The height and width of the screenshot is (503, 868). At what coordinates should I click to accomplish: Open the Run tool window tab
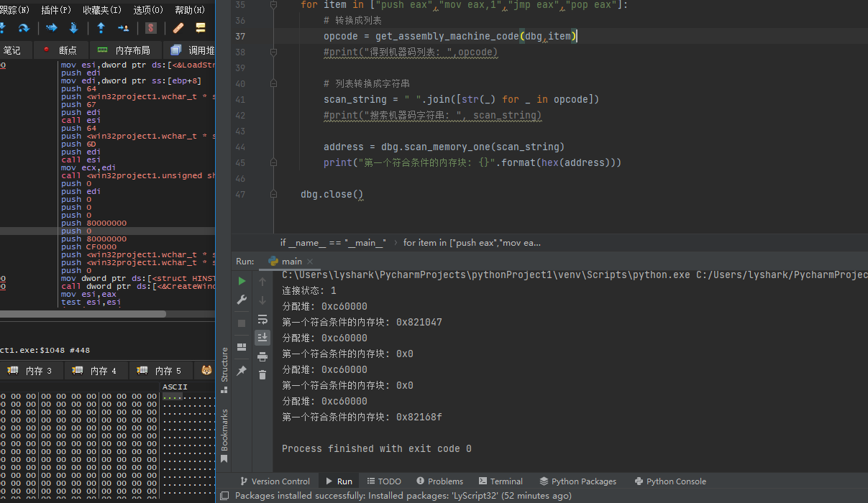click(339, 481)
